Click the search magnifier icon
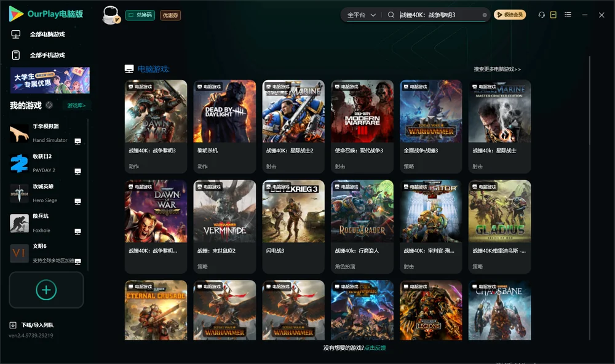The height and width of the screenshot is (364, 615). point(391,15)
